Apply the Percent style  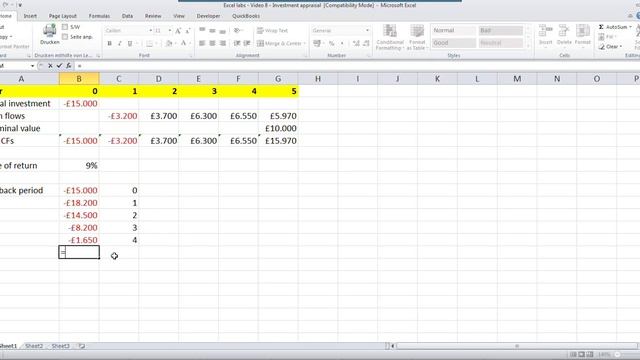(332, 43)
